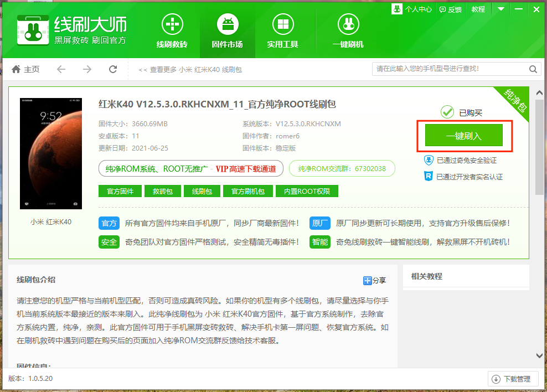Select the 救砖包 tag
547x392 pixels.
163,191
